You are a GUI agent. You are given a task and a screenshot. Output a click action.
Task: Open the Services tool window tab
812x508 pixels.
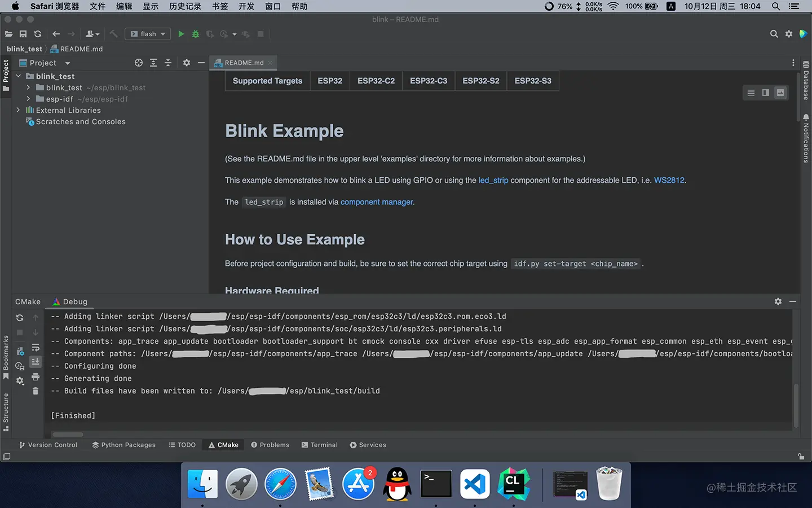click(368, 445)
